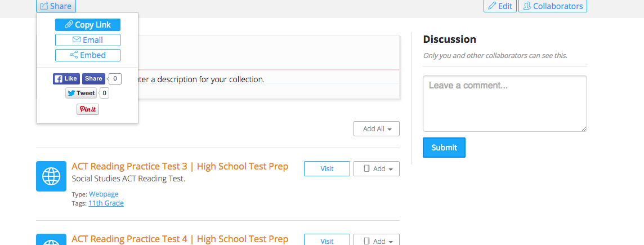The image size is (644, 245).
Task: Copy the collection link
Action: 88,25
